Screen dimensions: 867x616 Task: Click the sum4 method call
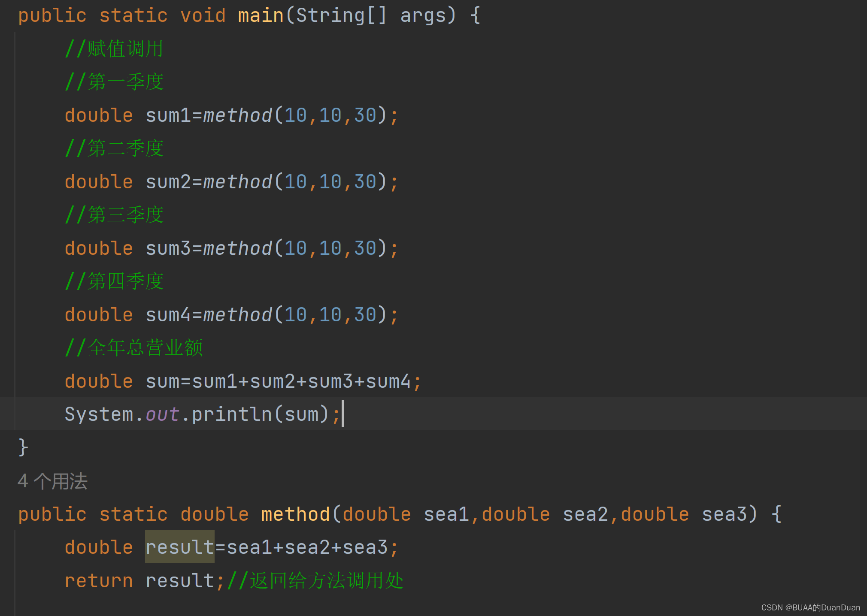click(x=237, y=315)
